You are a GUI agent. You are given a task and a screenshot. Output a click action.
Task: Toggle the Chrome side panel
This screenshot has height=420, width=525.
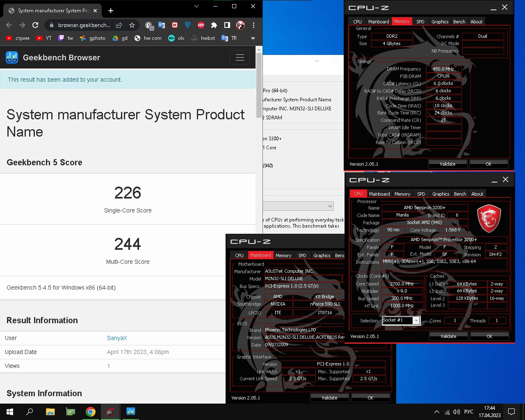pos(227,25)
